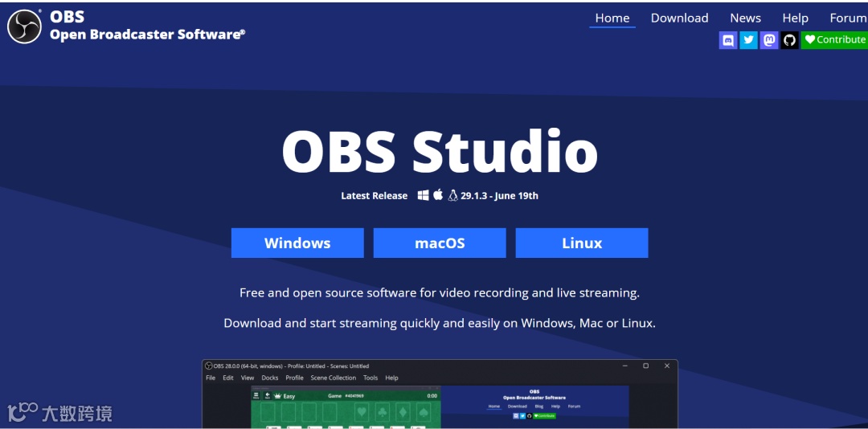Open Help in the website's top navigation
This screenshot has width=868, height=429.
pos(795,18)
